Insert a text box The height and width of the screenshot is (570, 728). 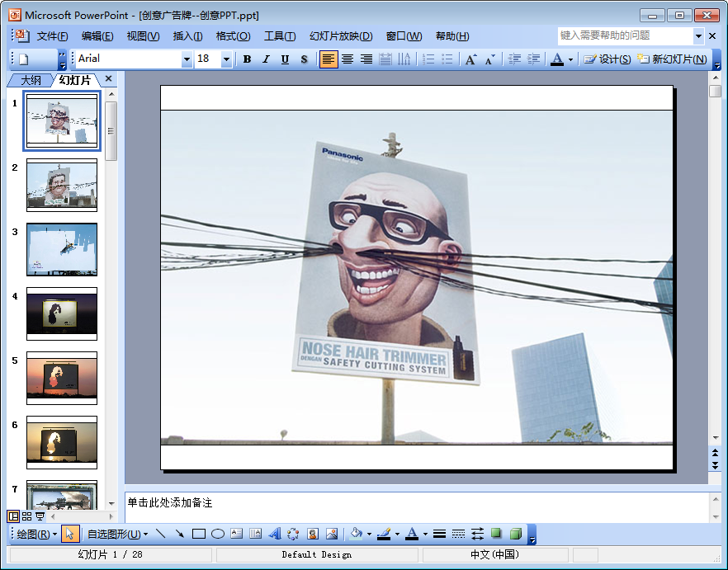tap(237, 534)
